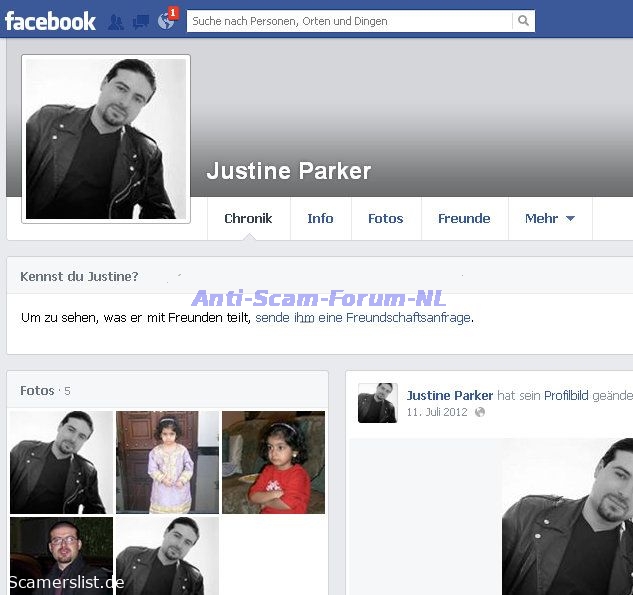
Task: Open photo of child in red shirt
Action: tap(273, 462)
